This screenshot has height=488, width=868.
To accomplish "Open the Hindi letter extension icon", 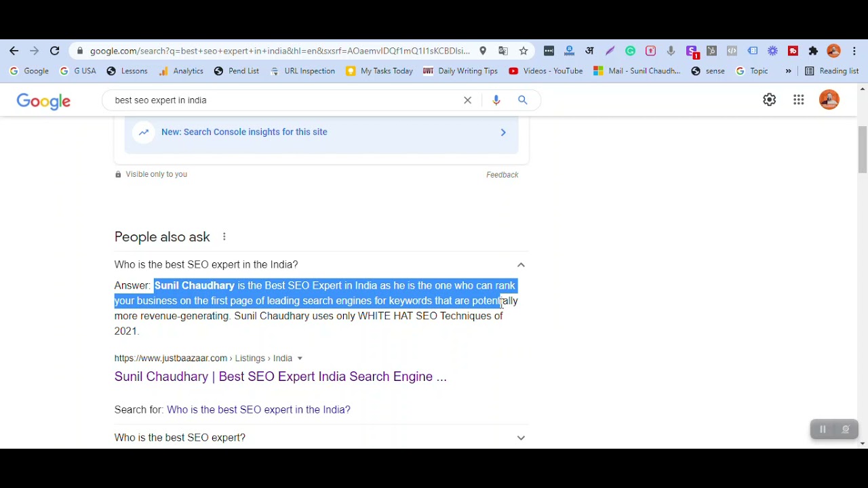I will [x=589, y=51].
